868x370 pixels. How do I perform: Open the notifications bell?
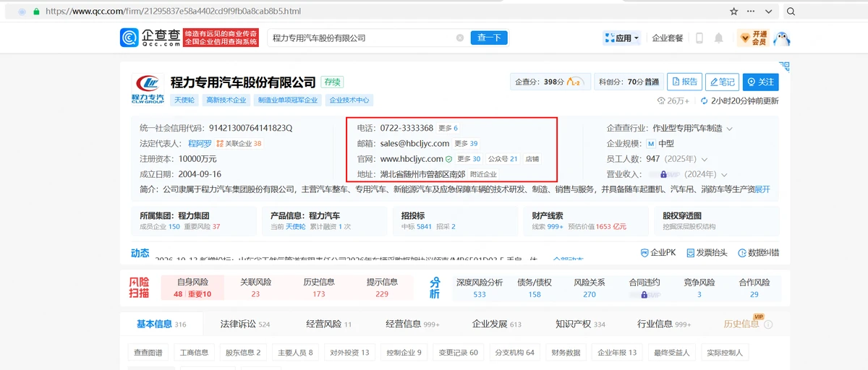[x=718, y=38]
